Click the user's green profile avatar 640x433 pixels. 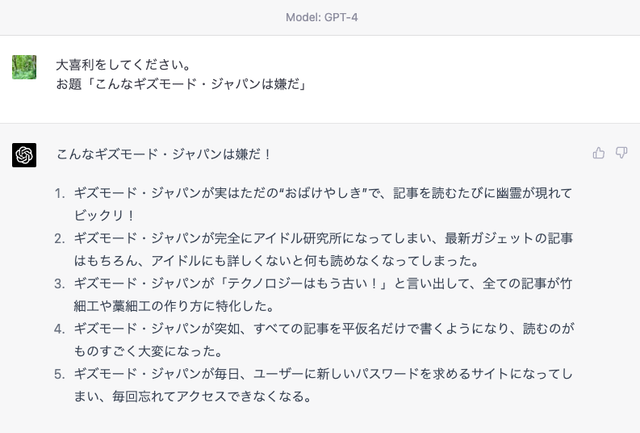24,67
